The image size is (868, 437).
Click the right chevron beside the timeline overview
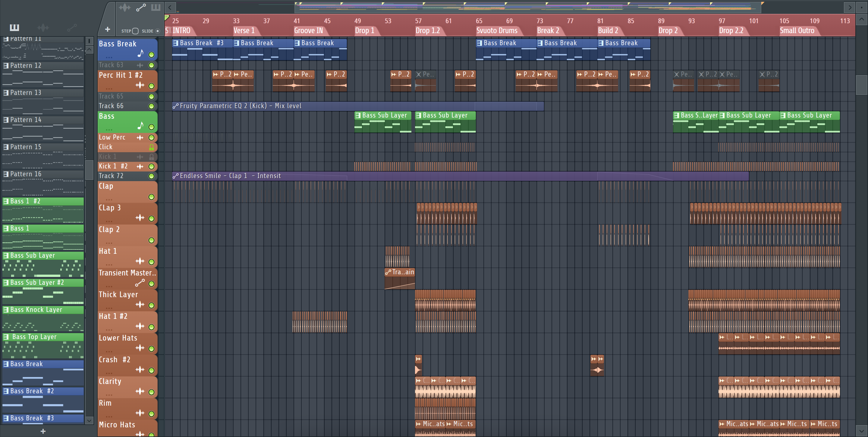coord(850,8)
